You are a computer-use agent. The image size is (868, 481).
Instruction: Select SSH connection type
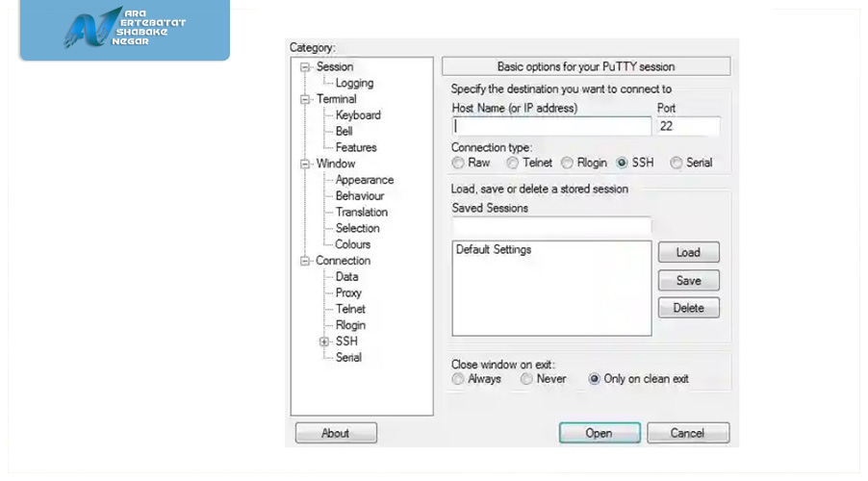click(x=622, y=163)
